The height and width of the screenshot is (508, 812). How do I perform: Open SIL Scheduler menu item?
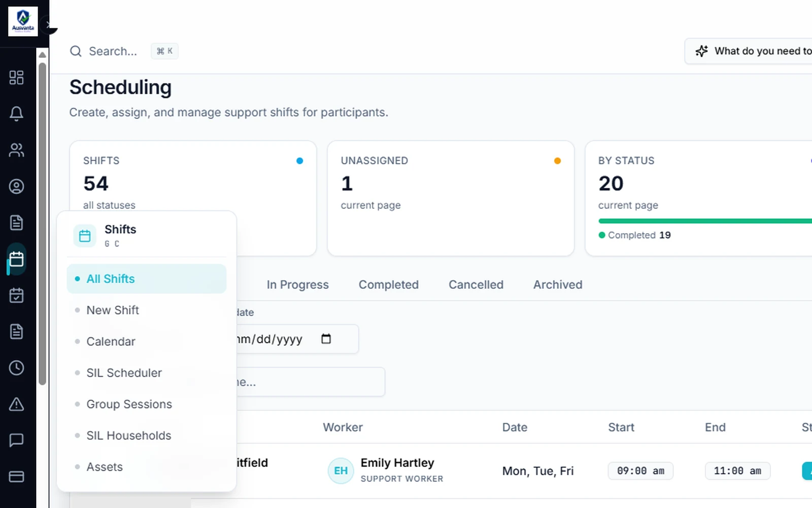(x=146, y=373)
